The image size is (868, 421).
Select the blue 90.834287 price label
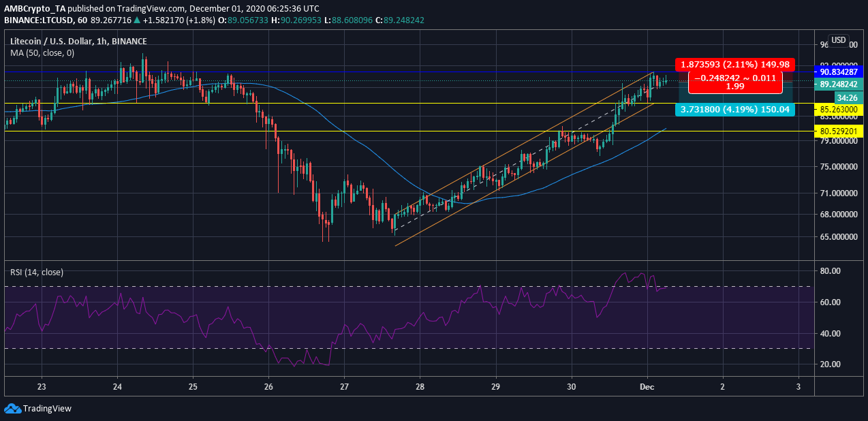(841, 71)
